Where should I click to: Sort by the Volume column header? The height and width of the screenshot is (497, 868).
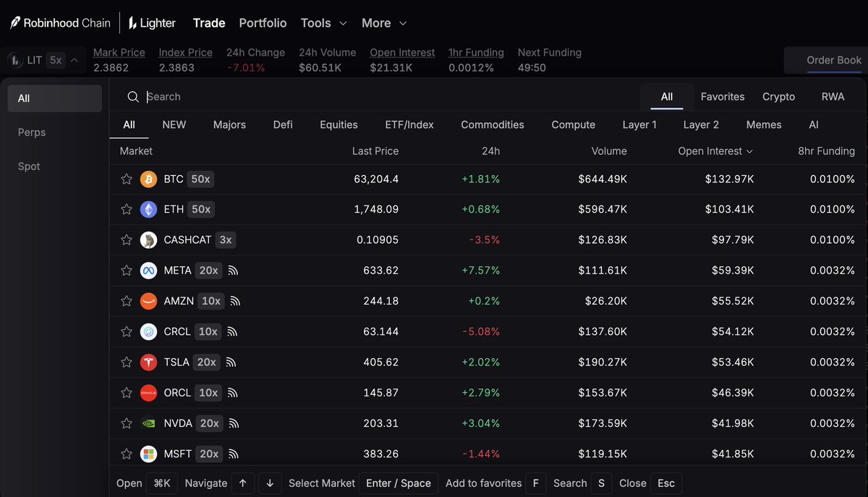click(x=609, y=151)
